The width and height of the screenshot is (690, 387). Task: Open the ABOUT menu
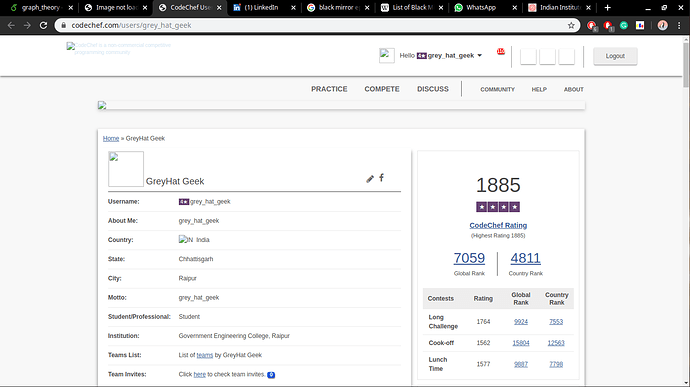pos(574,89)
